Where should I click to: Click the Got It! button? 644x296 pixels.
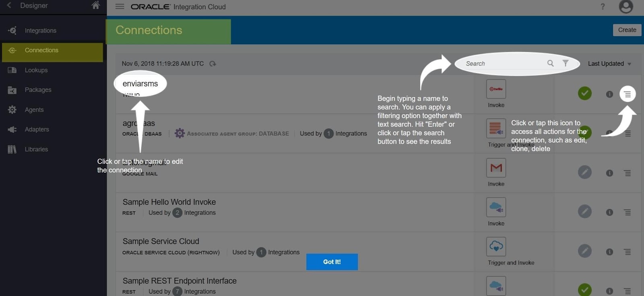(x=332, y=262)
